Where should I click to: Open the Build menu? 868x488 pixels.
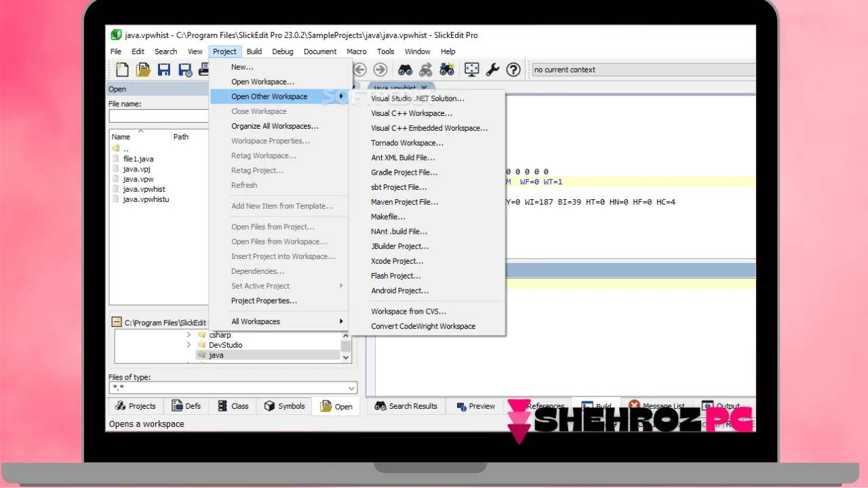[254, 52]
